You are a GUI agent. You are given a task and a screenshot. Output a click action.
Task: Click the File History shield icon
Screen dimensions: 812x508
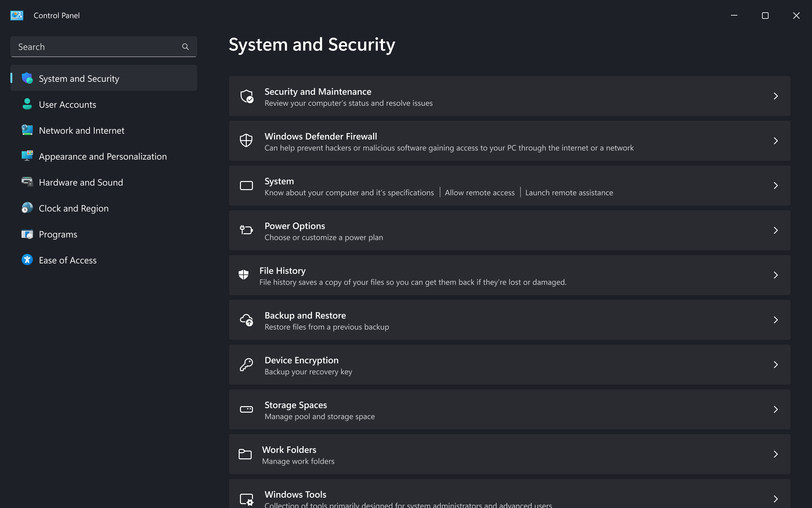click(243, 275)
